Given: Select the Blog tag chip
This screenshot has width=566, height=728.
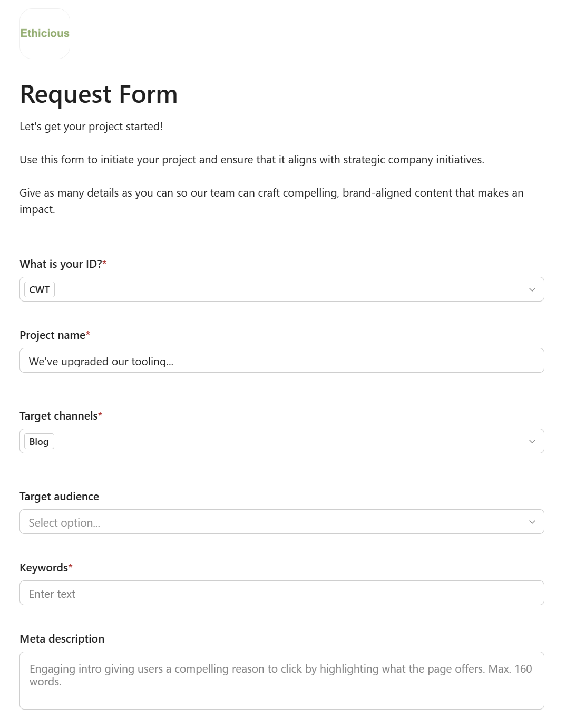Looking at the screenshot, I should [39, 441].
